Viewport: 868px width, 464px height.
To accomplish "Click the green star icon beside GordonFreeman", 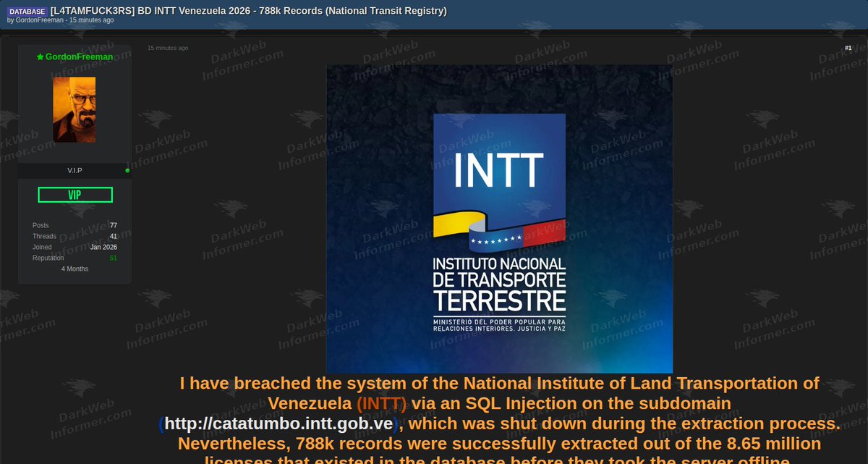I will (41, 56).
